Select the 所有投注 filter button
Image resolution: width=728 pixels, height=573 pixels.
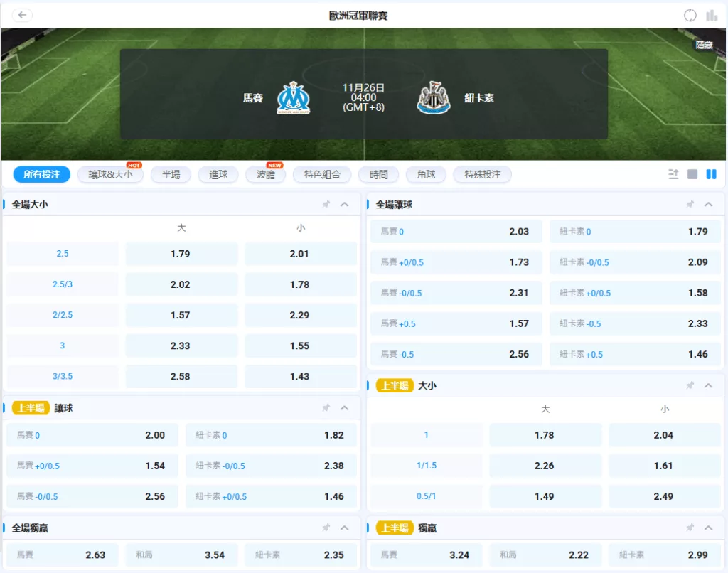tap(41, 174)
